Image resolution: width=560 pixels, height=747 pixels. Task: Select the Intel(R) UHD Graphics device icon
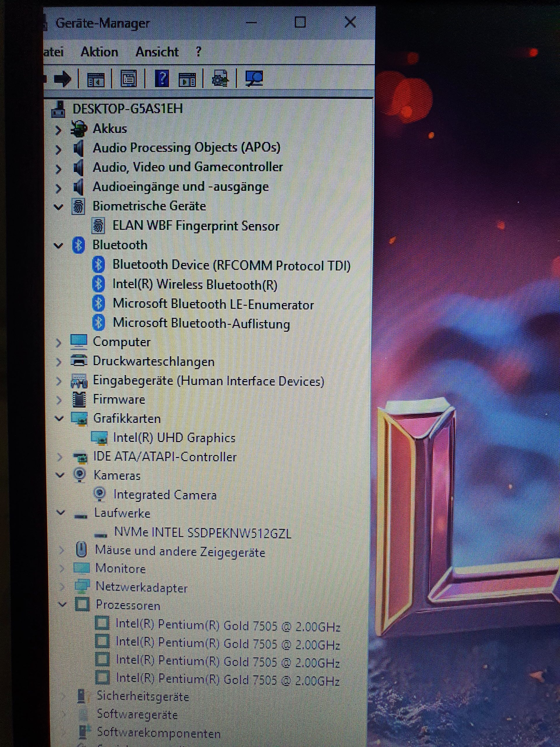tap(100, 437)
